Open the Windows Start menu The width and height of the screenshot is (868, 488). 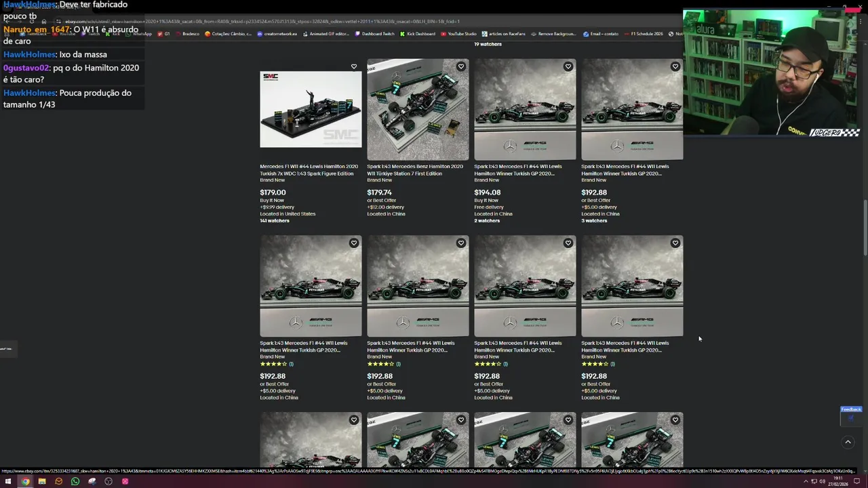pos(9,481)
